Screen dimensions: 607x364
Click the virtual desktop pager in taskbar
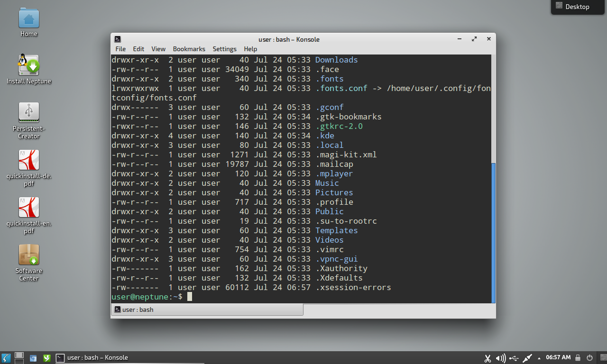[19, 358]
